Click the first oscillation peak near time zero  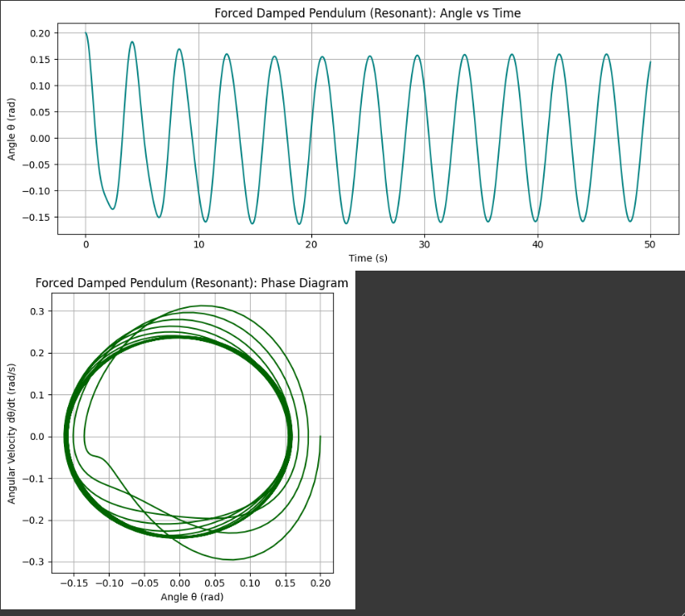pos(86,33)
